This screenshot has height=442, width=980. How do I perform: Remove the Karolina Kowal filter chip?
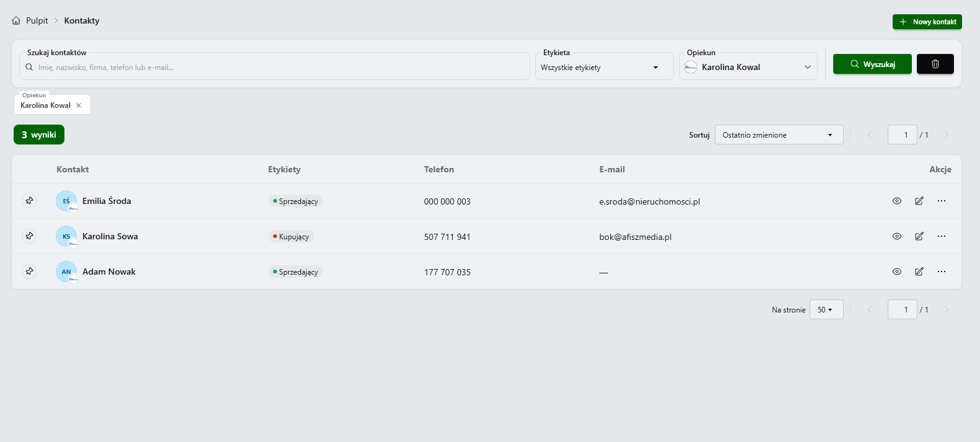point(79,105)
